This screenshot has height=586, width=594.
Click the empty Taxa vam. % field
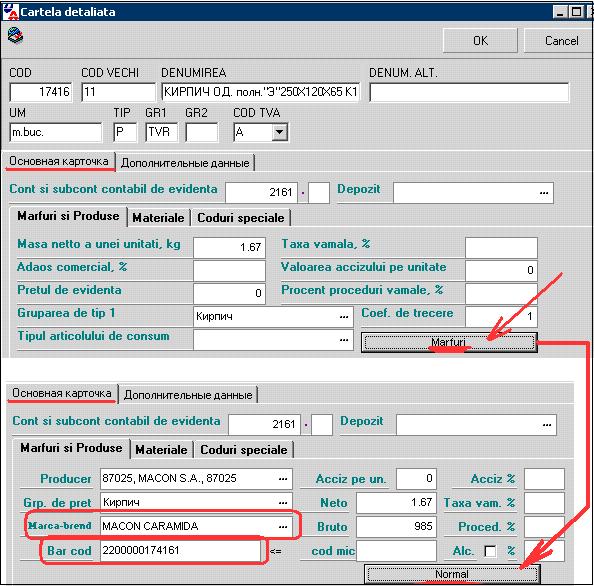point(544,503)
